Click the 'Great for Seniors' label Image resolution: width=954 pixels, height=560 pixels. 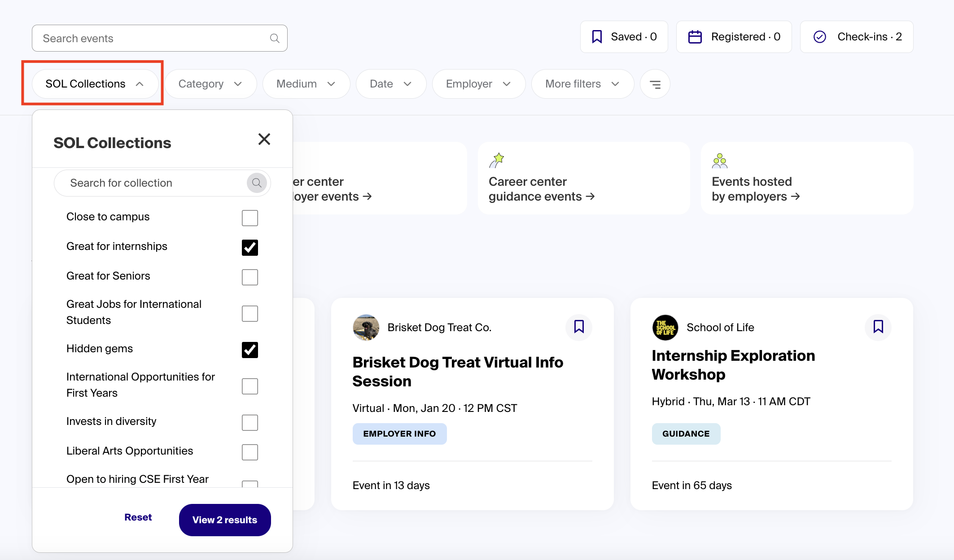[x=108, y=276]
